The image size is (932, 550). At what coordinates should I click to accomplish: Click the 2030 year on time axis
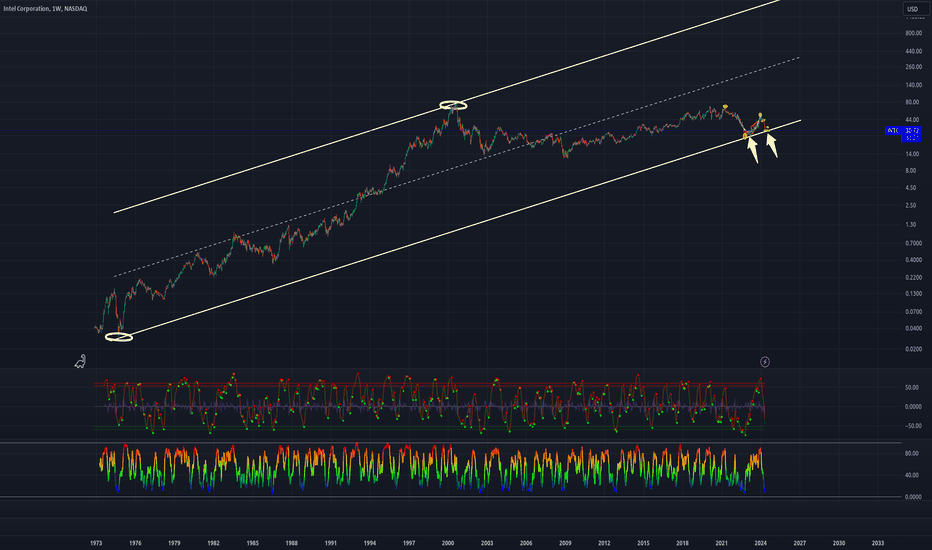[839, 543]
